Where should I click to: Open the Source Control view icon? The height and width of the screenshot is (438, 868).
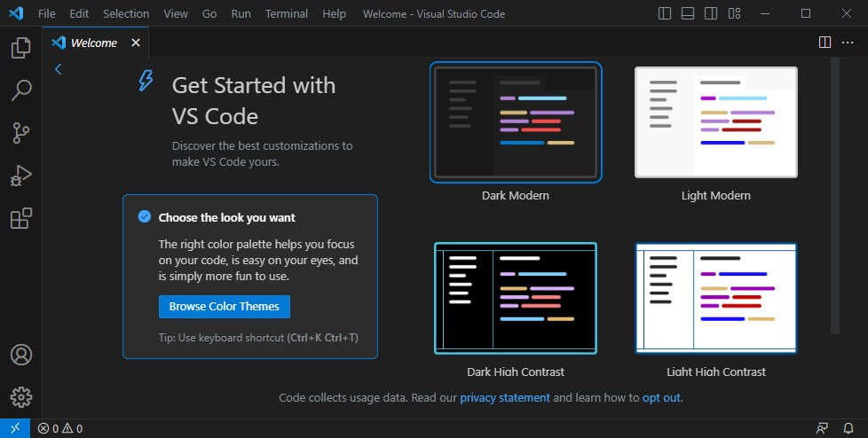coord(21,133)
